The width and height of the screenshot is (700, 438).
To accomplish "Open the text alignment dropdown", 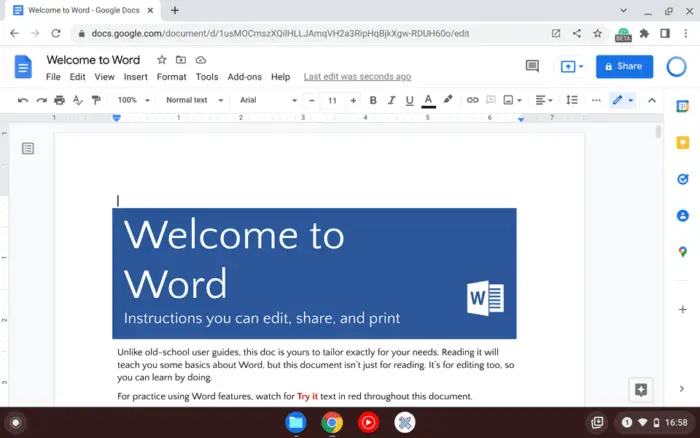I will click(x=544, y=100).
